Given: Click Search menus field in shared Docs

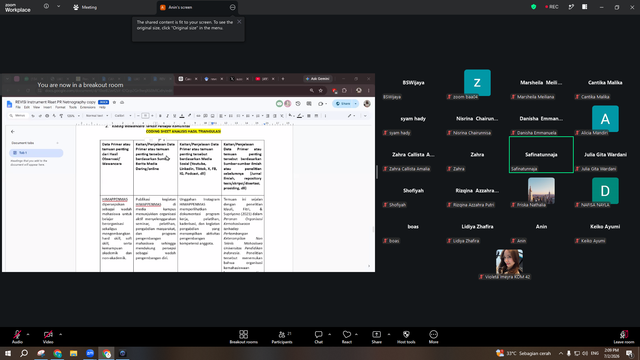Looking at the screenshot, I should click(18, 116).
